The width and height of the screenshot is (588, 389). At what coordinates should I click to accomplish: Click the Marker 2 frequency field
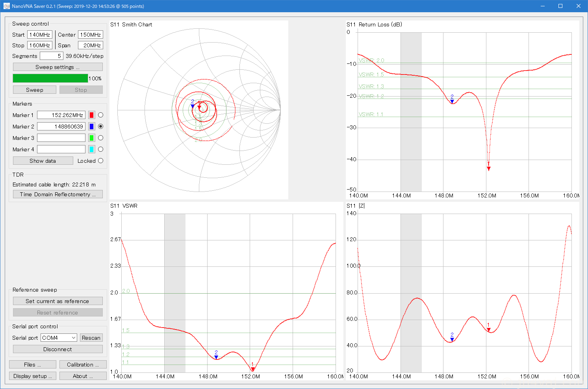click(61, 127)
